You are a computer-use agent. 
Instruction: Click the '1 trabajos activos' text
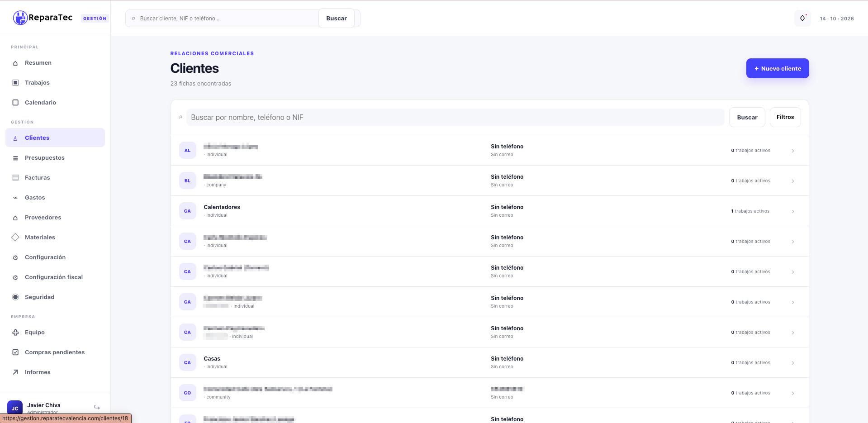coord(750,211)
